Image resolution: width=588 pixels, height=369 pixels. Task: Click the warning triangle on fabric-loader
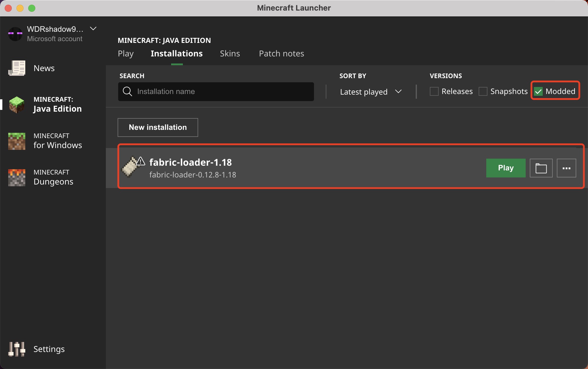click(141, 161)
